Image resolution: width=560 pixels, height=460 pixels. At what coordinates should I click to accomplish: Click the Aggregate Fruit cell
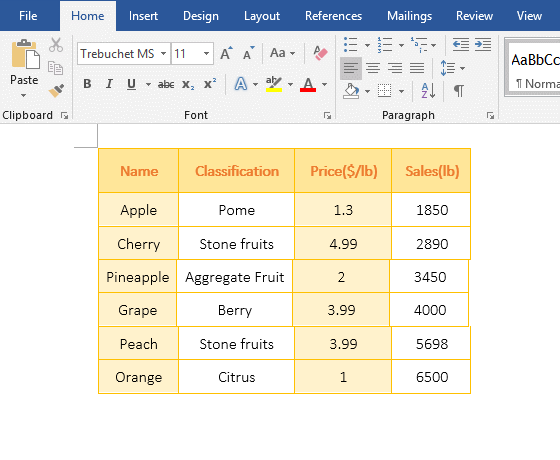(x=234, y=277)
